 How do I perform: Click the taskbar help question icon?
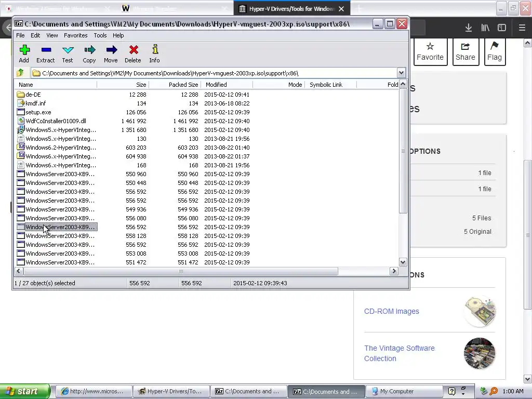[x=451, y=391]
